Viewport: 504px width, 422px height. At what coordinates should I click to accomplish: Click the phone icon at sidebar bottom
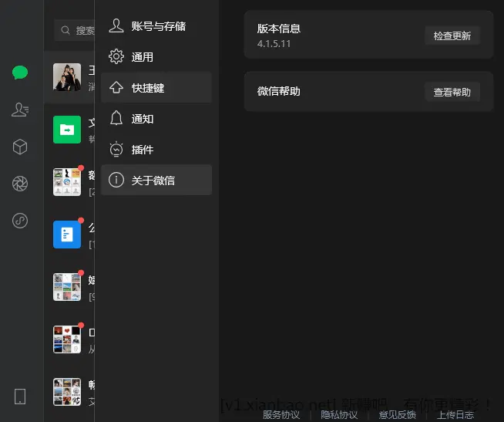20,397
